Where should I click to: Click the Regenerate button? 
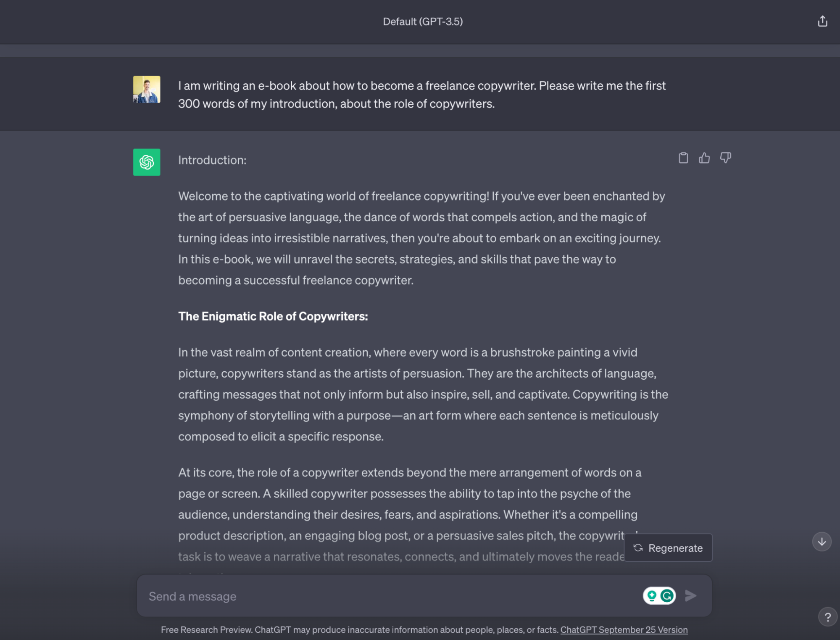(x=668, y=548)
